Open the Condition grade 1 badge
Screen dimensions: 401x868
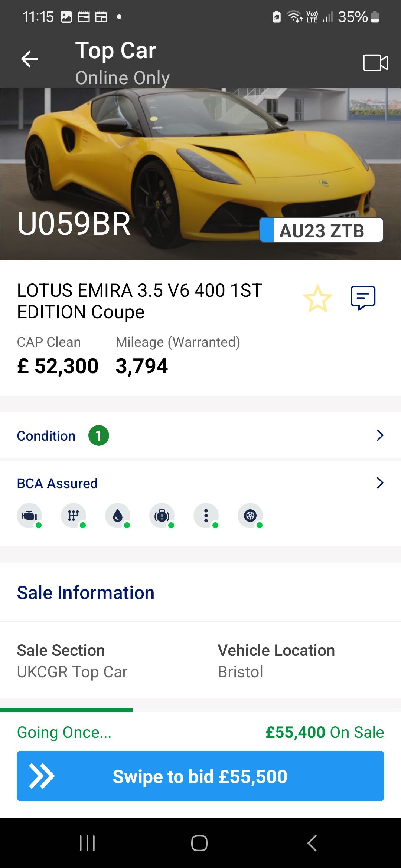(98, 435)
